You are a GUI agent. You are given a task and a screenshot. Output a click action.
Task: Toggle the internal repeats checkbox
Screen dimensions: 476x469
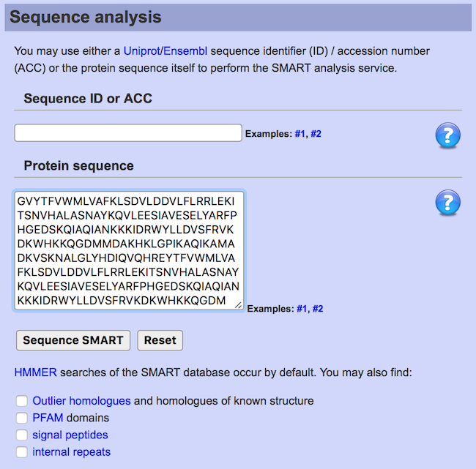click(x=22, y=452)
